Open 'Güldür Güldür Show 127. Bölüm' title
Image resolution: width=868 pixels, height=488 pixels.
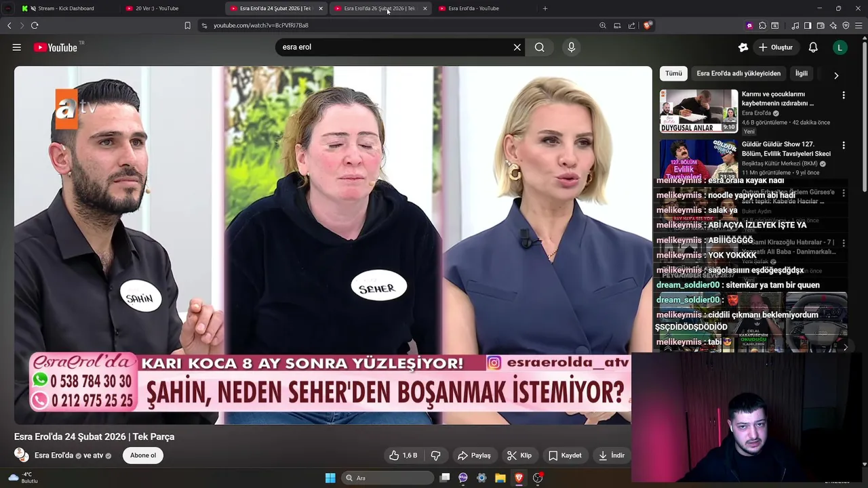pyautogui.click(x=786, y=149)
